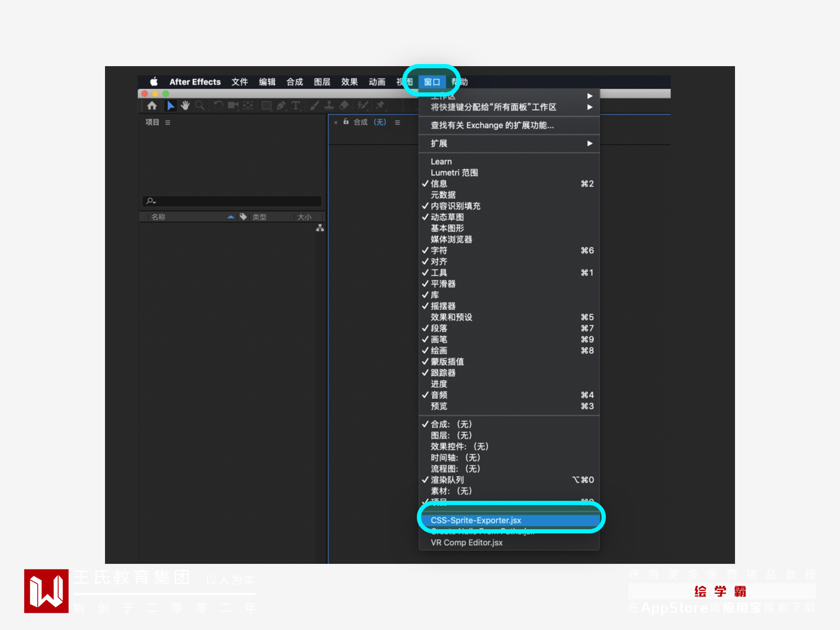
Task: Toggle the lock icon on the 合成 tab
Action: [x=346, y=121]
